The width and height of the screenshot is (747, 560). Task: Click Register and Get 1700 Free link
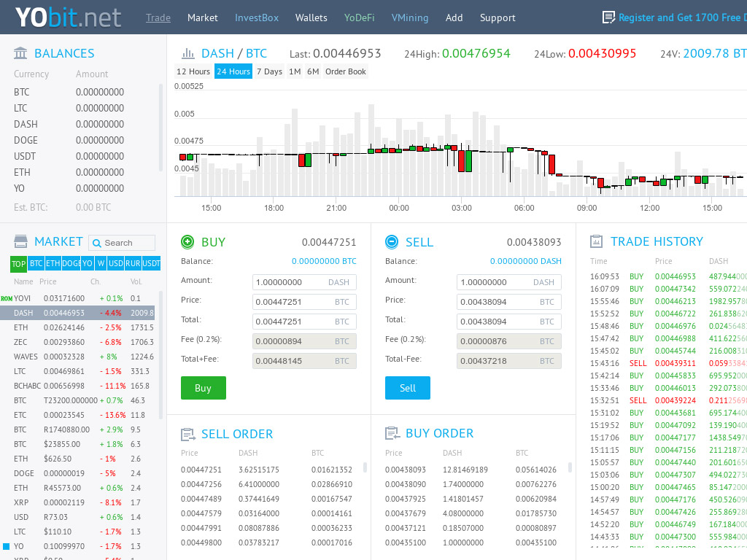point(682,17)
